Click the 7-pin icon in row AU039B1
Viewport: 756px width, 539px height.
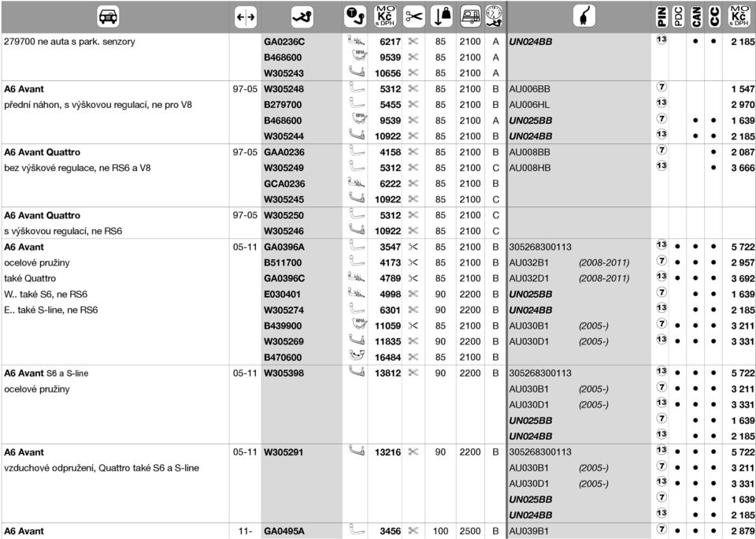(x=661, y=529)
